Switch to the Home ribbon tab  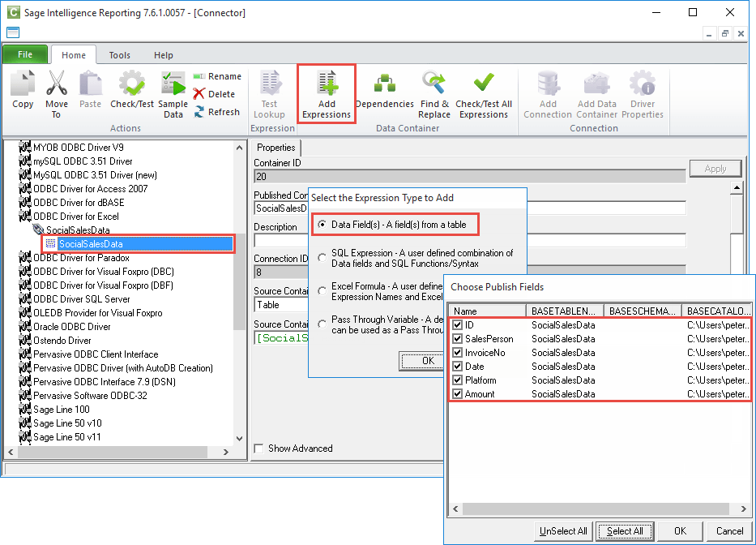(74, 55)
